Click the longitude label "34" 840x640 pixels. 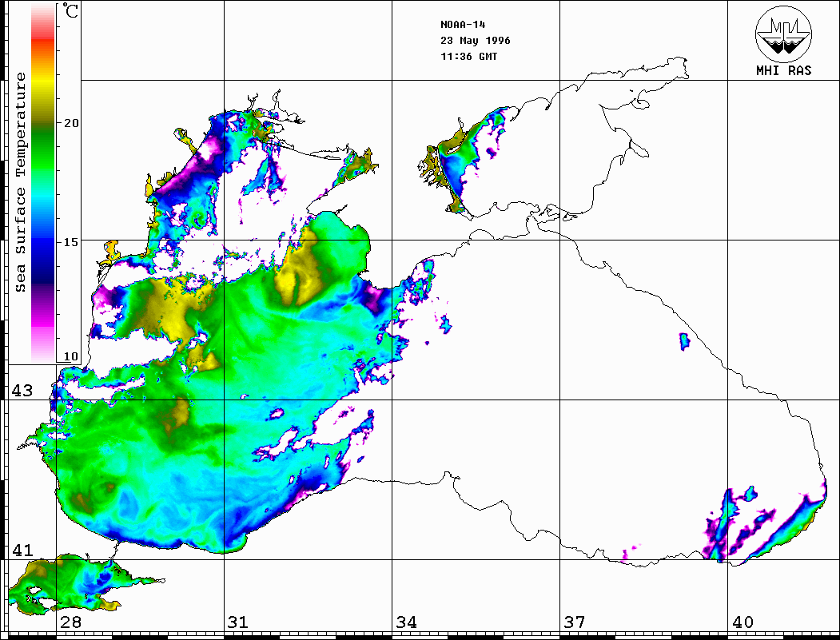point(406,622)
